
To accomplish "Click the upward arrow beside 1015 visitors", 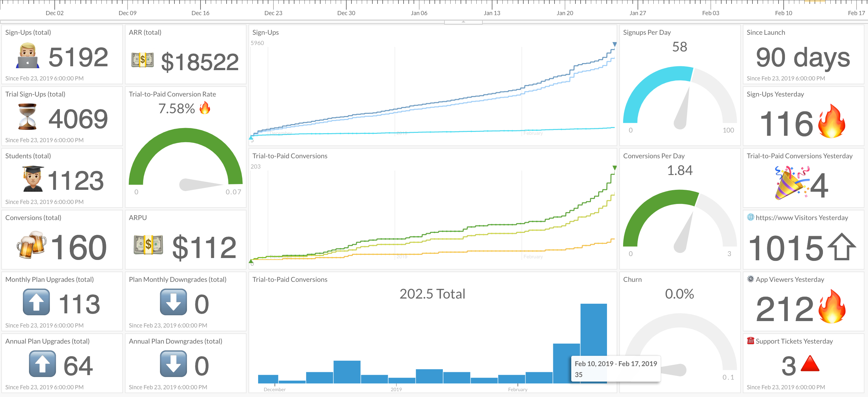I will [841, 247].
